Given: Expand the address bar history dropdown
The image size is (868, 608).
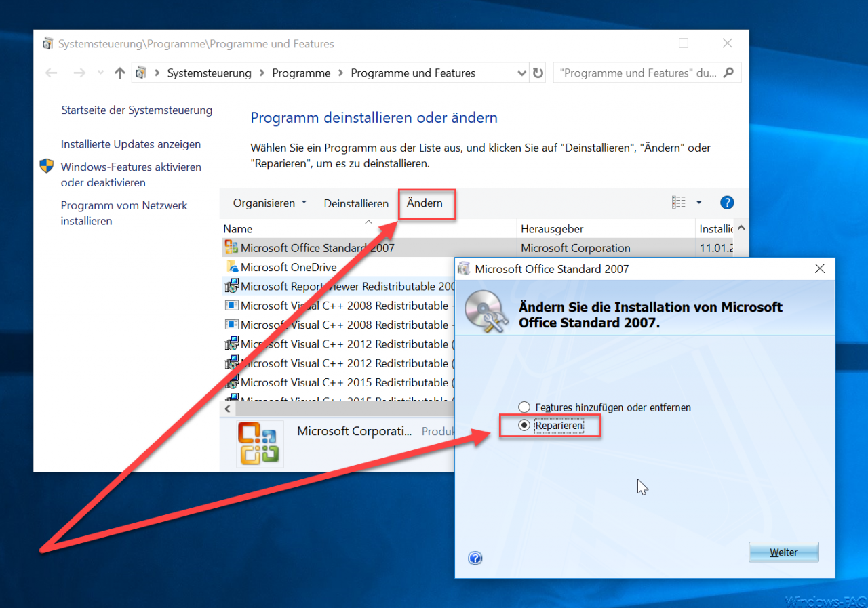Looking at the screenshot, I should (521, 73).
